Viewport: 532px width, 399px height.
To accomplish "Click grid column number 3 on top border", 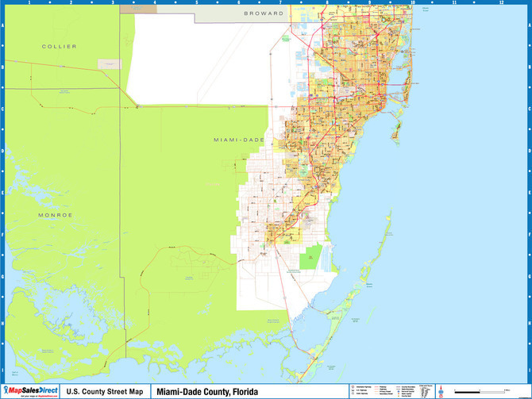I will 113,2.
